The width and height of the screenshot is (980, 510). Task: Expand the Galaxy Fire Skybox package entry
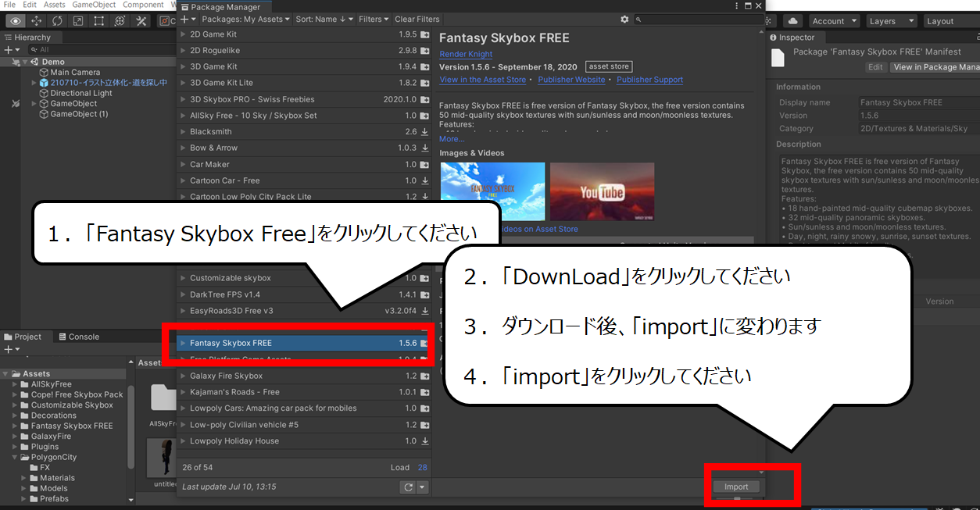(x=183, y=376)
